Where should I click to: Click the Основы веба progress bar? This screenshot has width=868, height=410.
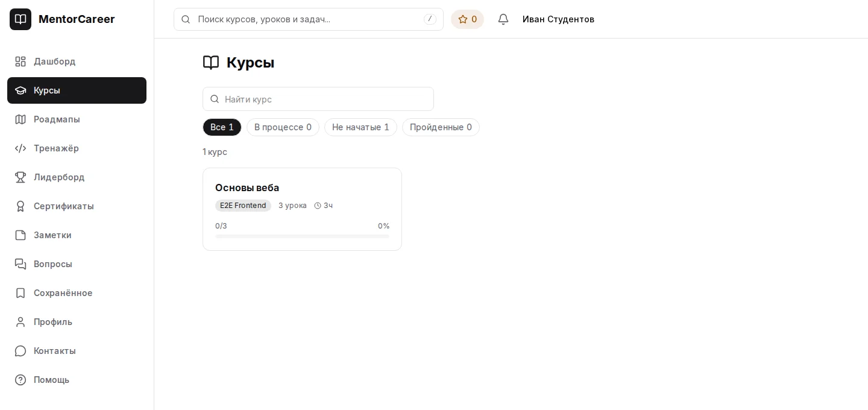click(x=302, y=236)
